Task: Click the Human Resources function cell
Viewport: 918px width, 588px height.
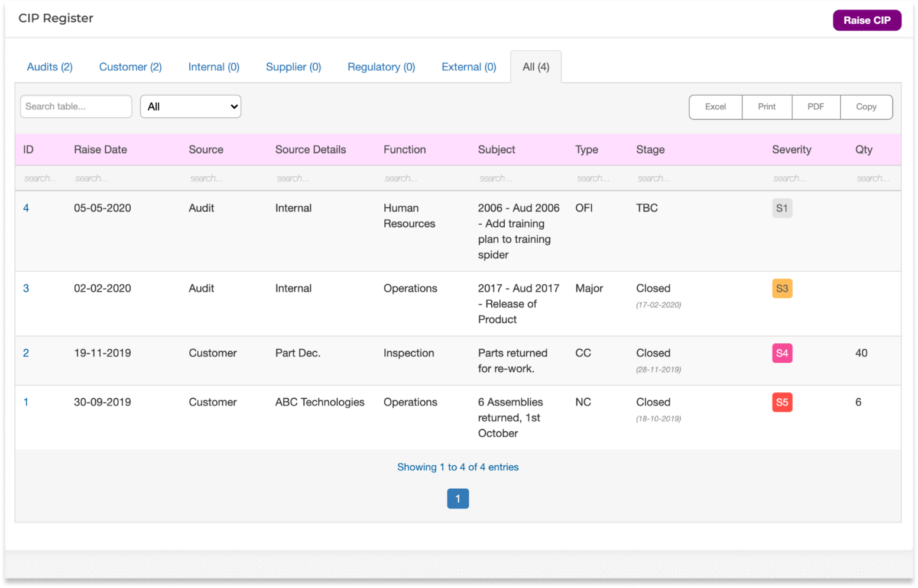Action: click(409, 216)
